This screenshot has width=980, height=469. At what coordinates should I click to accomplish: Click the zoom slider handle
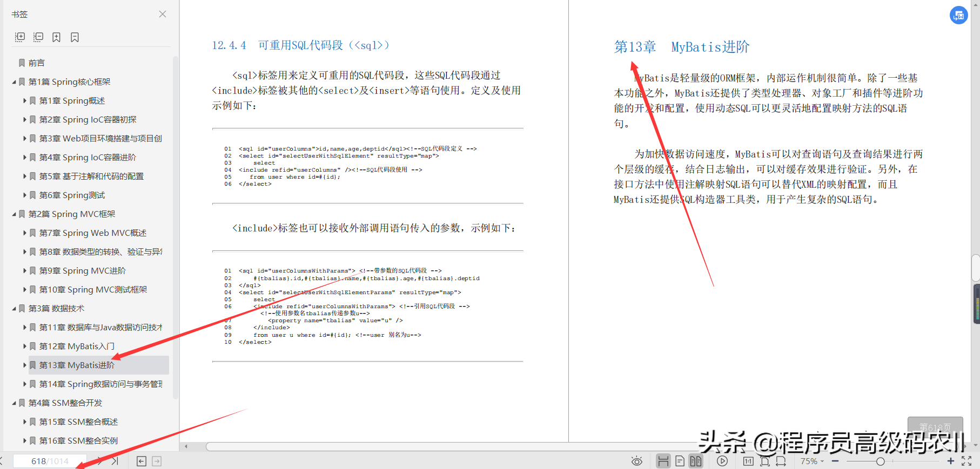point(881,461)
